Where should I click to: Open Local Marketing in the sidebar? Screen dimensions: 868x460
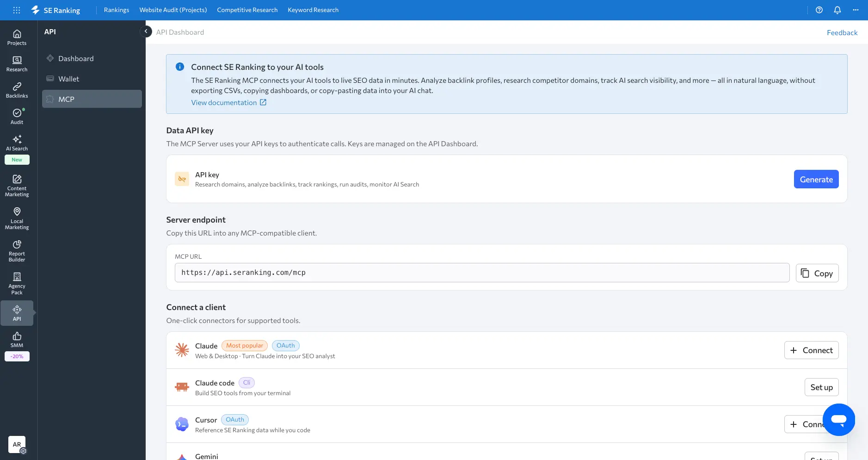tap(17, 218)
